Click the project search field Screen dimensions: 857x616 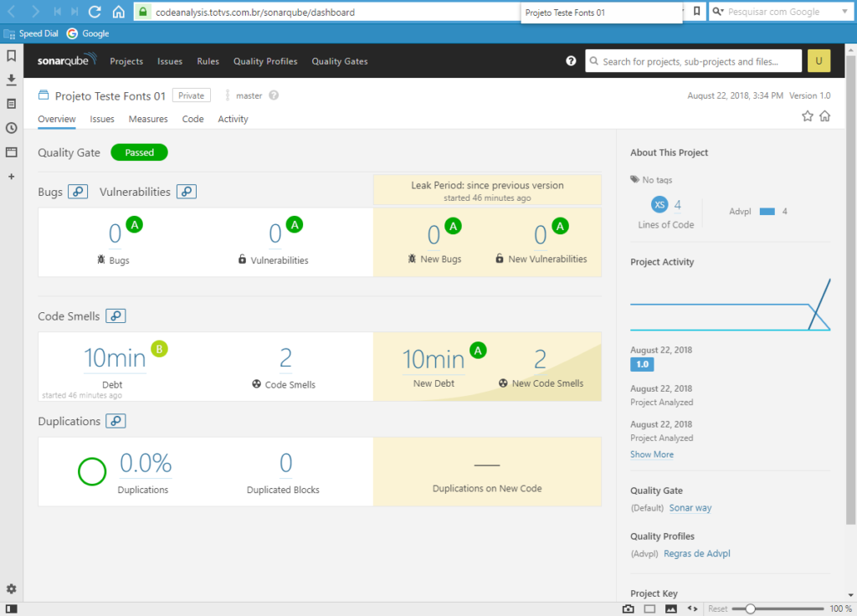pyautogui.click(x=693, y=61)
